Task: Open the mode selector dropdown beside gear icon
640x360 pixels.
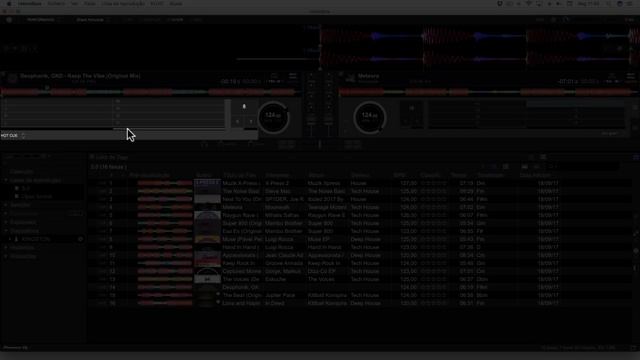Action: pyautogui.click(x=43, y=20)
